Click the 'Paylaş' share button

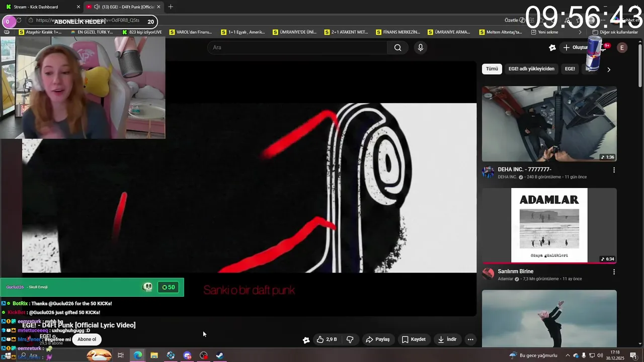tap(378, 339)
